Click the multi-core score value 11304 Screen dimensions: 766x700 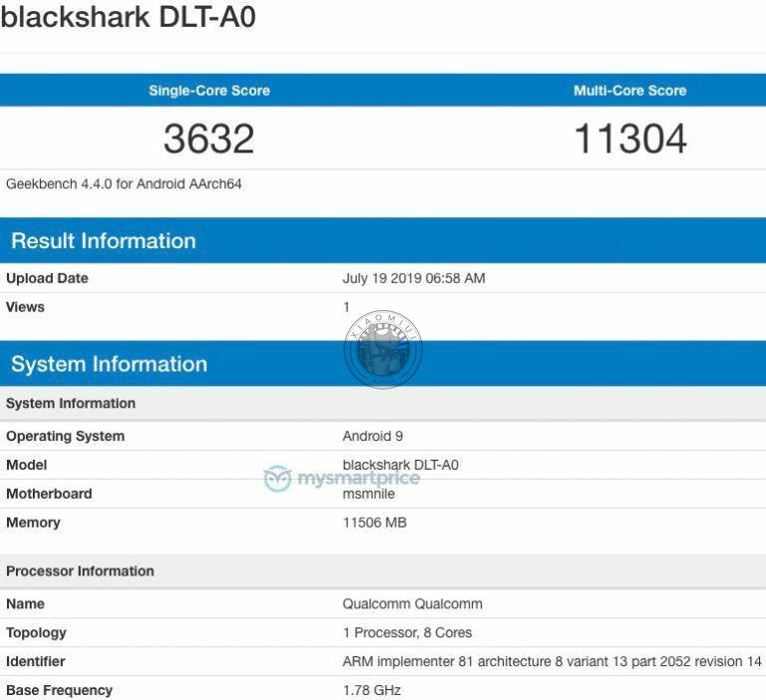(x=630, y=139)
